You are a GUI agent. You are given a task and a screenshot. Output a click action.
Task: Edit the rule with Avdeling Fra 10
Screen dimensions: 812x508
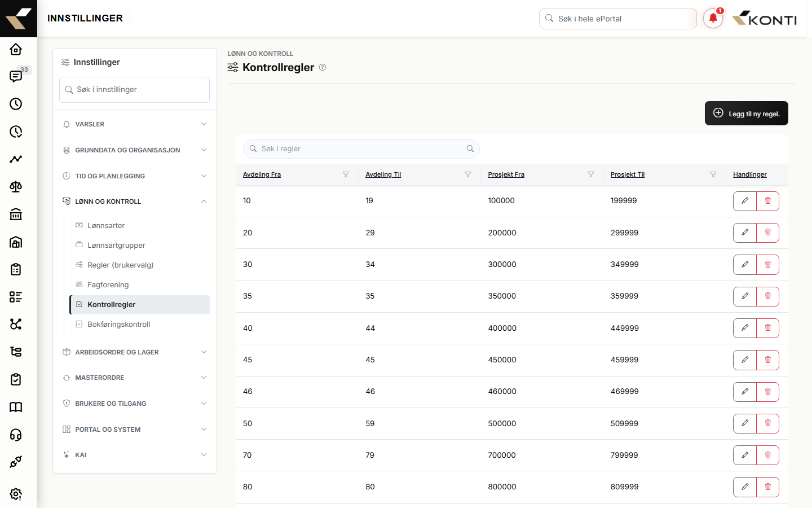click(x=745, y=201)
